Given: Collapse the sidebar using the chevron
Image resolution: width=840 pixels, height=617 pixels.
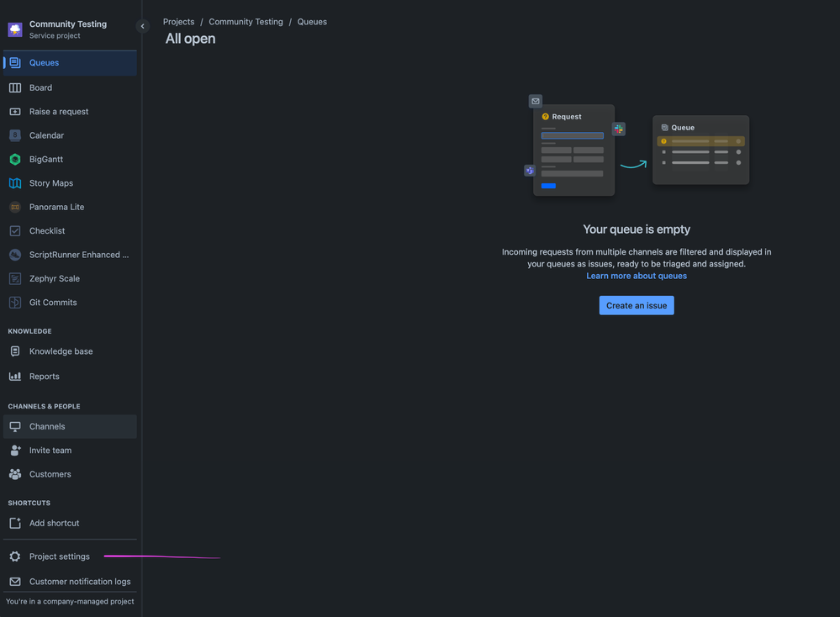Looking at the screenshot, I should (x=142, y=26).
